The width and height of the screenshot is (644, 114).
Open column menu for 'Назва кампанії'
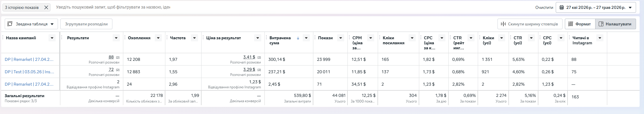52,38
